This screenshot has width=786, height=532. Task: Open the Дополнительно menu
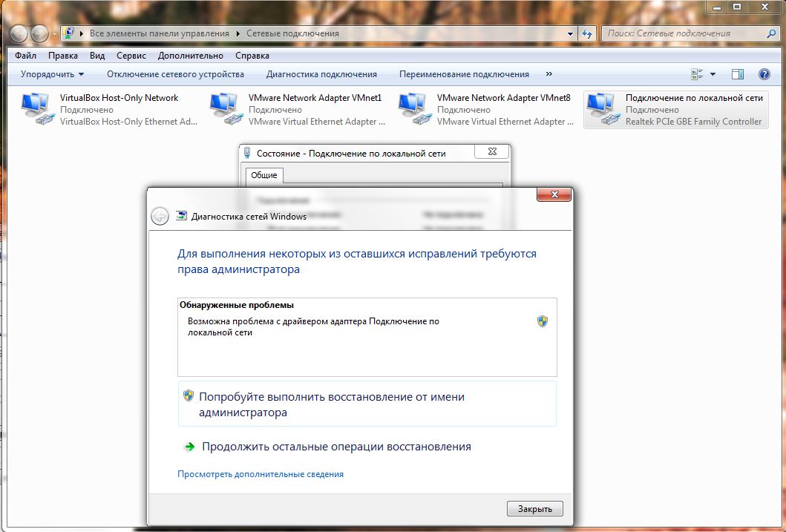(191, 56)
